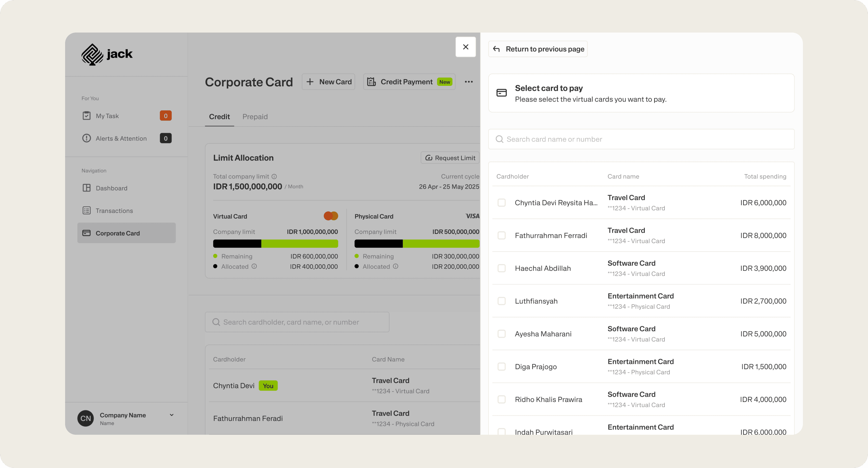Click the info icon beside Total company limit
Image resolution: width=868 pixels, height=468 pixels.
tap(274, 176)
